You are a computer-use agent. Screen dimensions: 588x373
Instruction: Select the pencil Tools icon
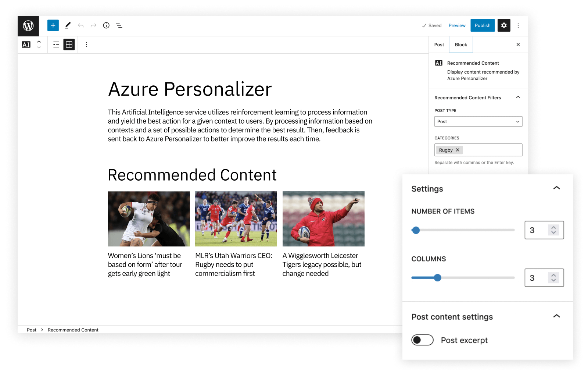(x=68, y=25)
